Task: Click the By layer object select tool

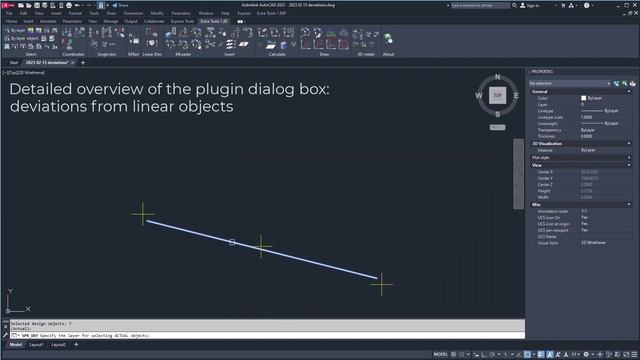Action: [21, 38]
